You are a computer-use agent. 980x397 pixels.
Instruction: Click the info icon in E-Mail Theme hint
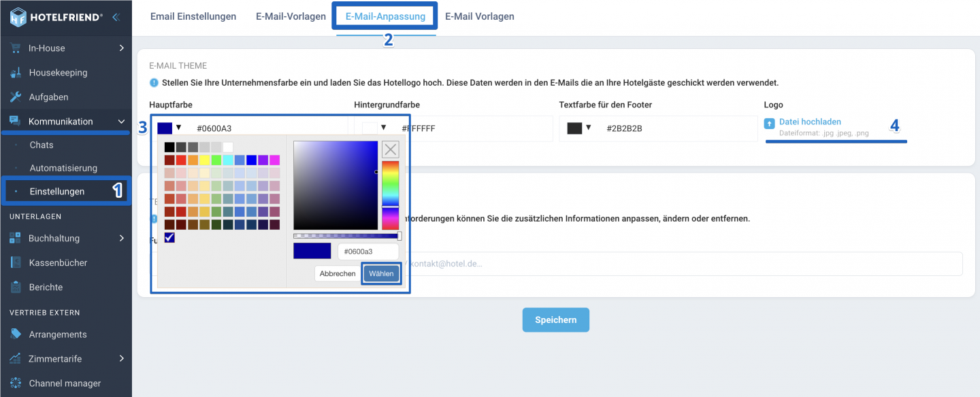tap(153, 83)
